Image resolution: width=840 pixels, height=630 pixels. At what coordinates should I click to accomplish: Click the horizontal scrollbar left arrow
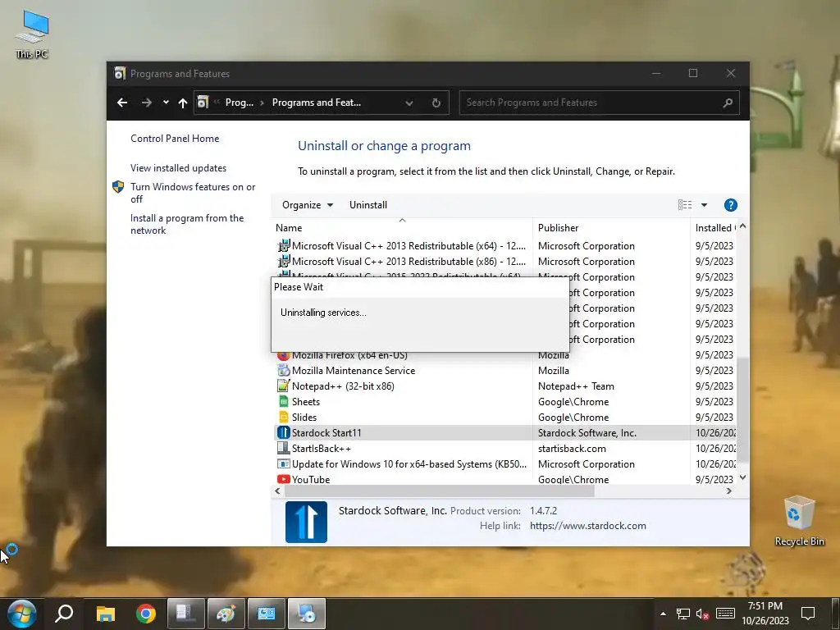coord(277,491)
